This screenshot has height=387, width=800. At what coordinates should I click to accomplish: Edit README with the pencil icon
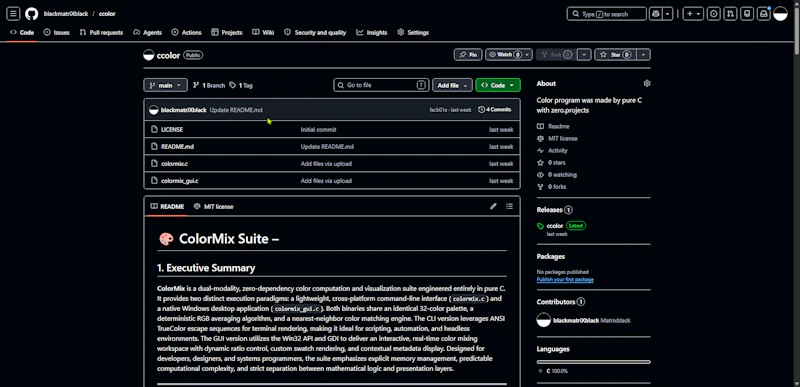[x=493, y=206]
